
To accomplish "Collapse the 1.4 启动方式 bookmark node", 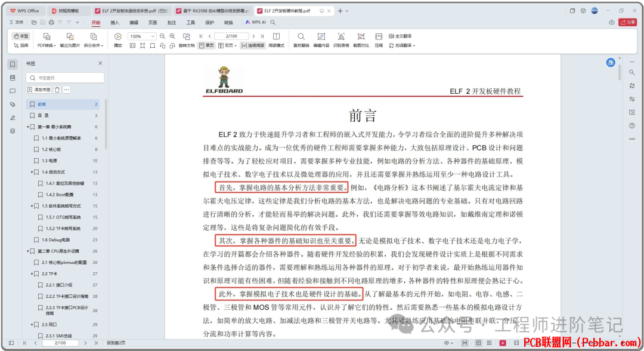I will pos(32,172).
